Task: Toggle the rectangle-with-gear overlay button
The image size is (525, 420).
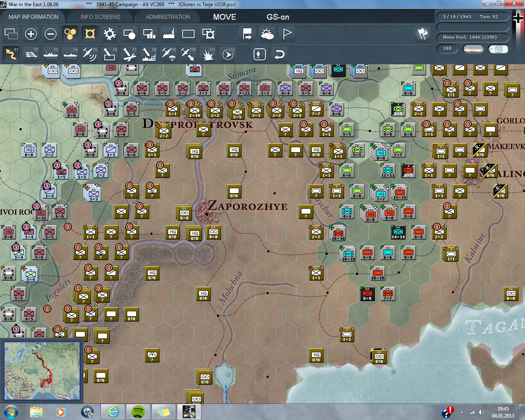Action: (208, 34)
